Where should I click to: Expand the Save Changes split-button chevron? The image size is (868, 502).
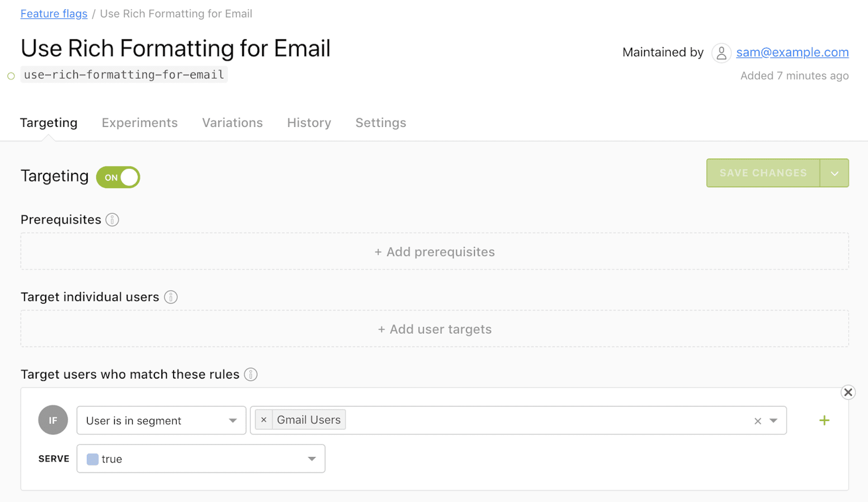pos(834,173)
